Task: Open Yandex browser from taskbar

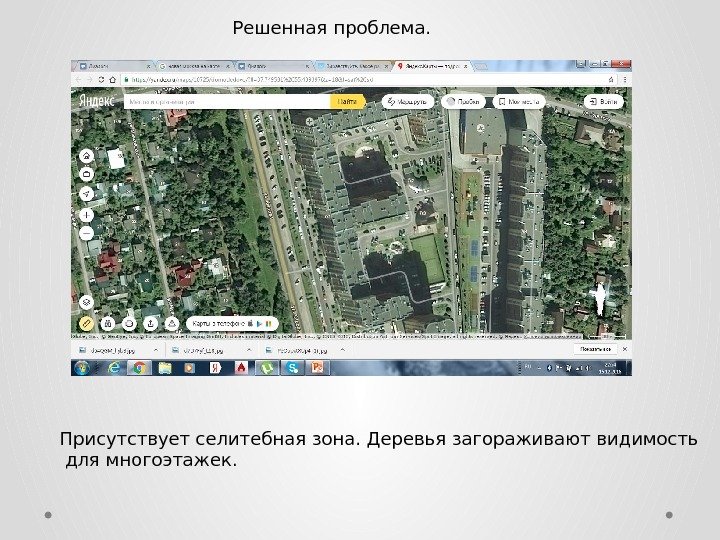Action: point(215,368)
